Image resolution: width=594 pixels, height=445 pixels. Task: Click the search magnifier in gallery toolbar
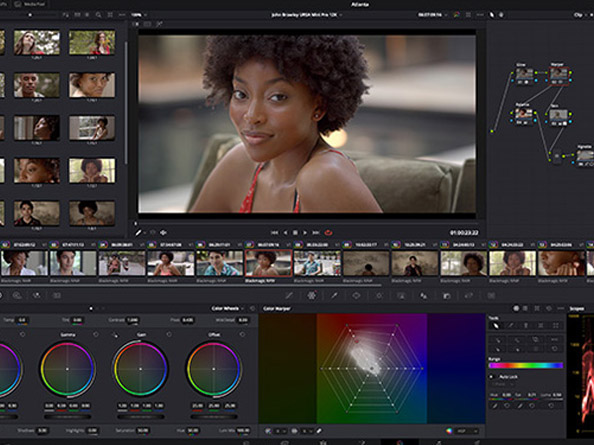click(x=98, y=15)
